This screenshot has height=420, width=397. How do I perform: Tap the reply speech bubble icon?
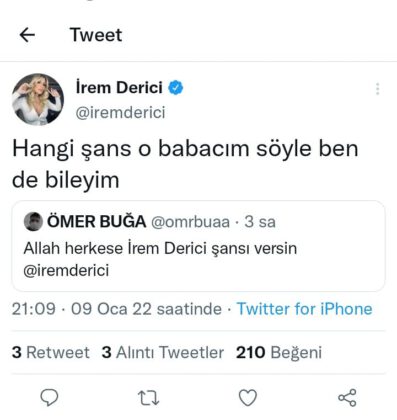(49, 397)
